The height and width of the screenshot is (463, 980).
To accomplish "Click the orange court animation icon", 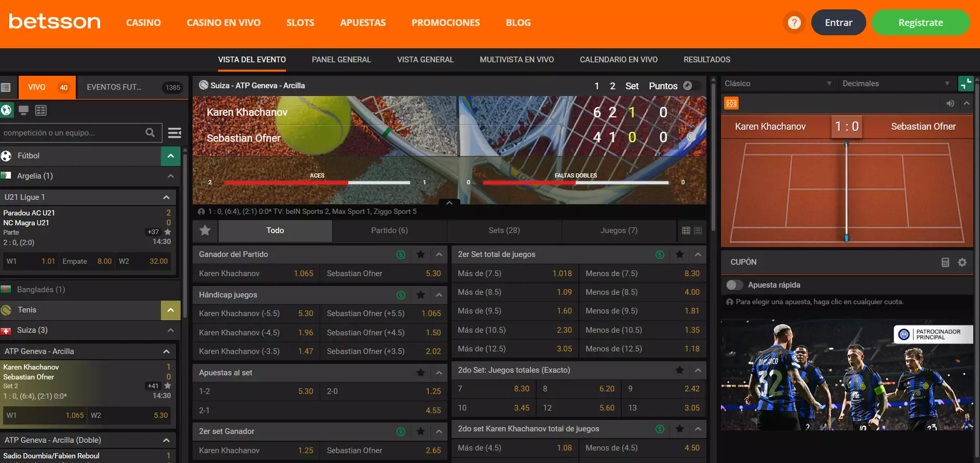I will 731,103.
